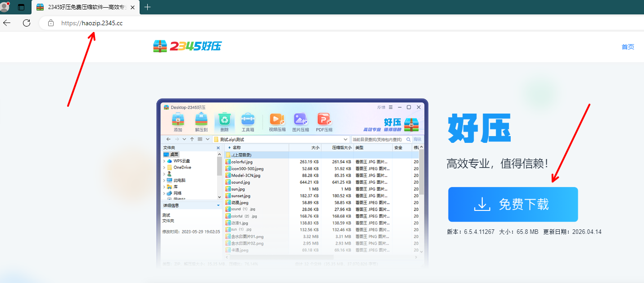Click the 删除 recycle icon
Screen dimensions: 644x283
point(224,122)
